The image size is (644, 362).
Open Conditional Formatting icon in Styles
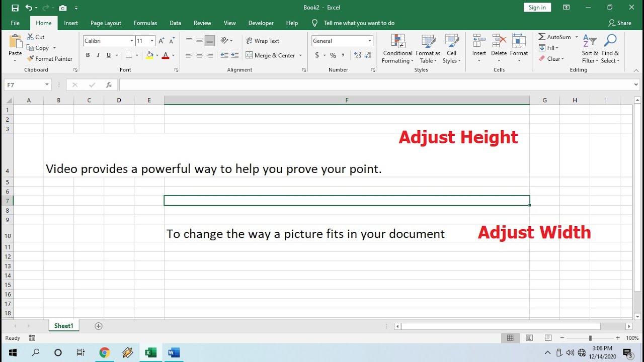click(398, 41)
